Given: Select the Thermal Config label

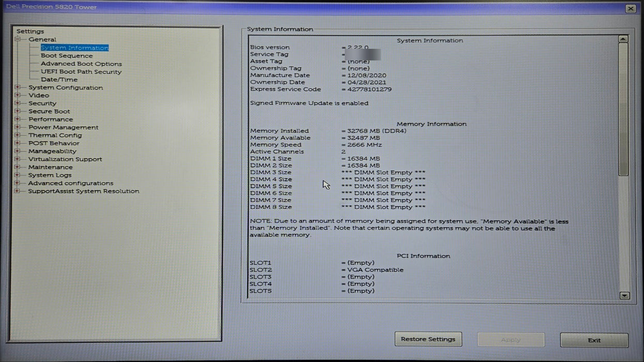Looking at the screenshot, I should click(x=55, y=135).
